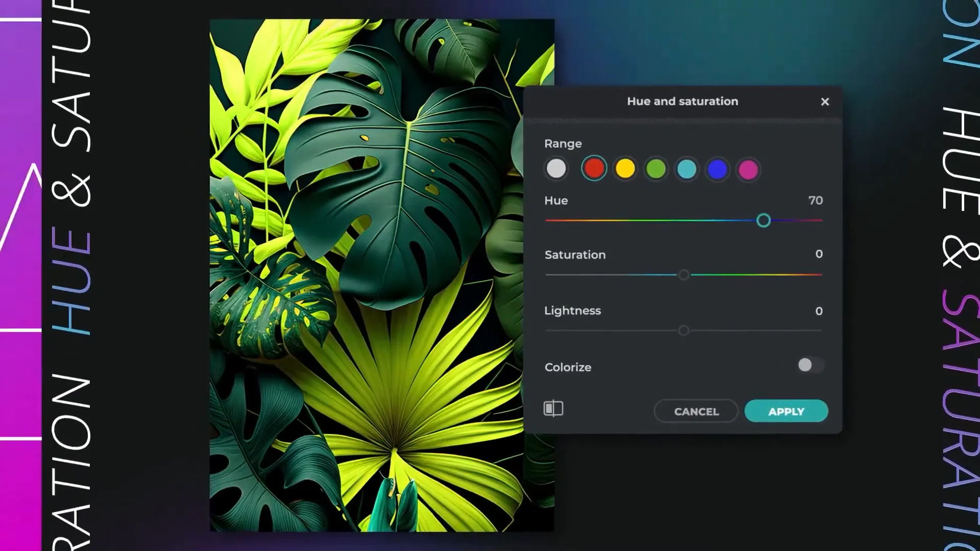
Task: Click the dialog title bar drag handle
Action: pyautogui.click(x=682, y=121)
